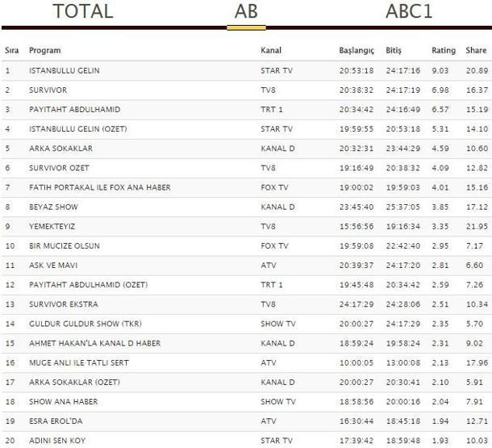Click PAYITAHT ABDULHAMID (OZET) program name
Image resolution: width=492 pixels, height=448 pixels.
tap(89, 285)
